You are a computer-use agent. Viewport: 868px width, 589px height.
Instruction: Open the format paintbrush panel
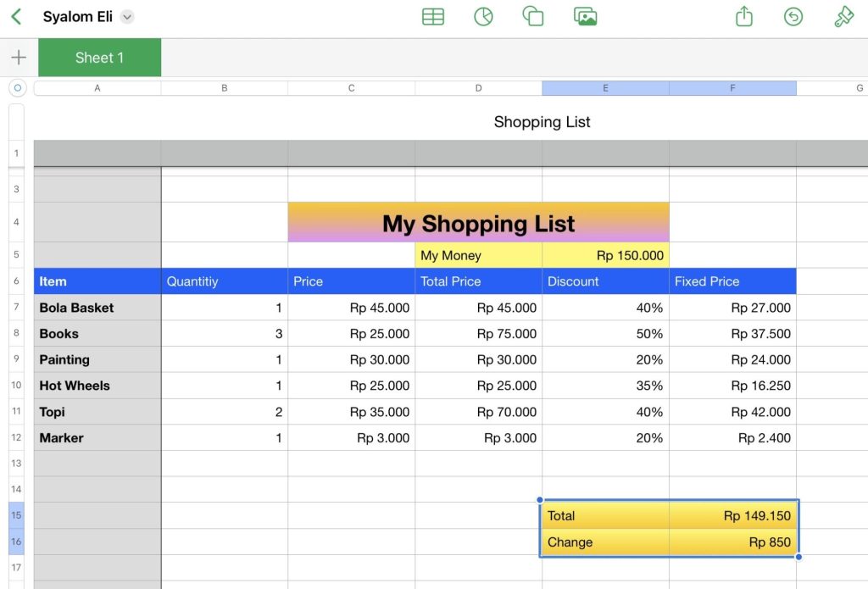[843, 17]
